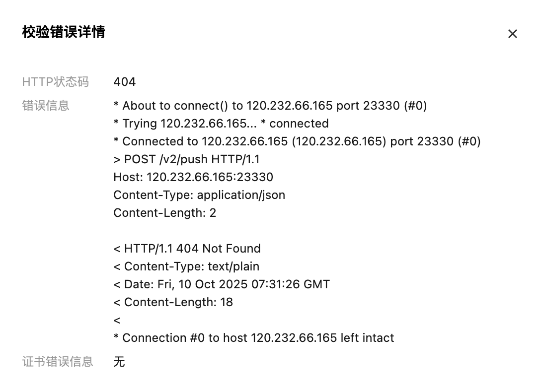This screenshot has width=540, height=392.
Task: Click the 无 certificate error value
Action: 119,362
